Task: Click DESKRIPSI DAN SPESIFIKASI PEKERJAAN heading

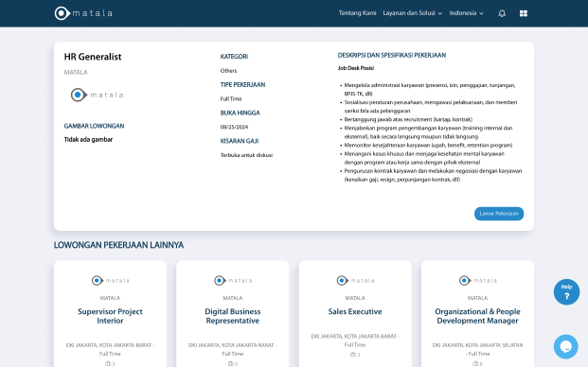Action: pos(392,55)
